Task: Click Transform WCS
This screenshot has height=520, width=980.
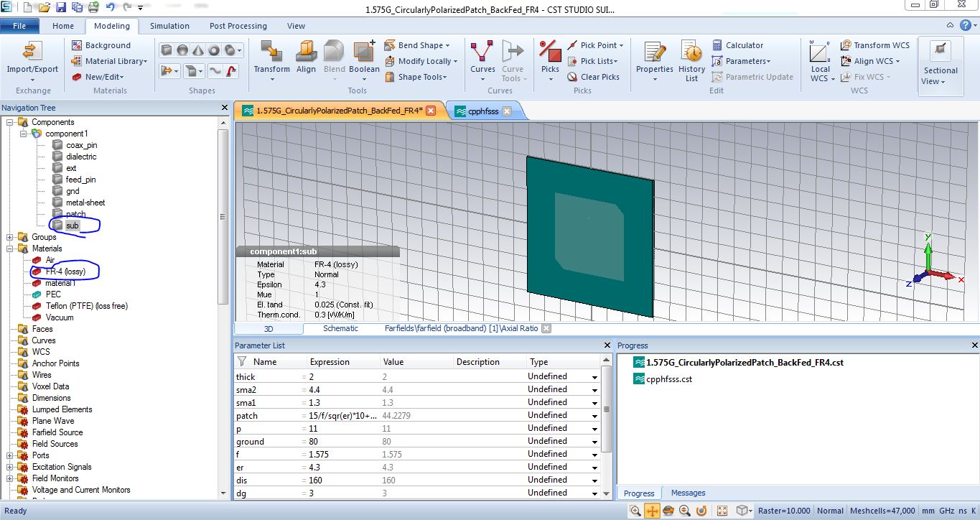Action: point(875,45)
